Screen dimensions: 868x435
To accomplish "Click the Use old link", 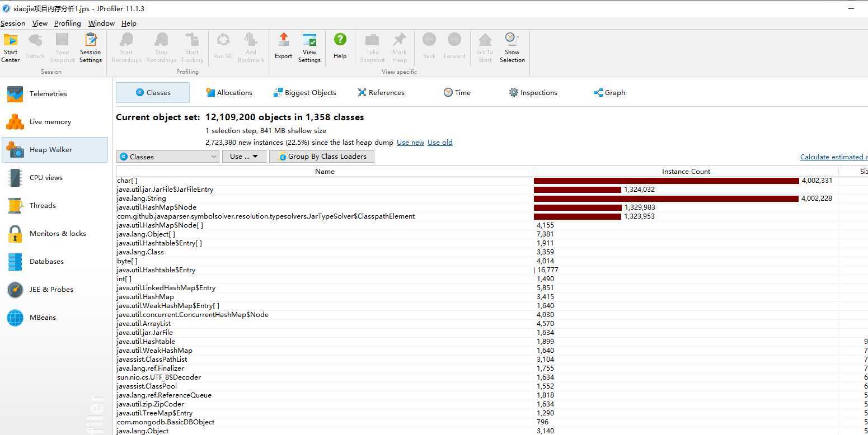I will tap(440, 143).
